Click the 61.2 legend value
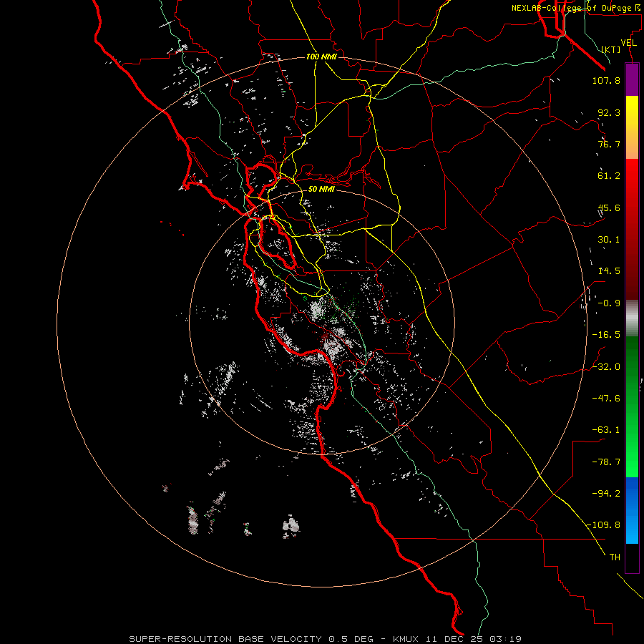This screenshot has height=644, width=644. pos(609,176)
